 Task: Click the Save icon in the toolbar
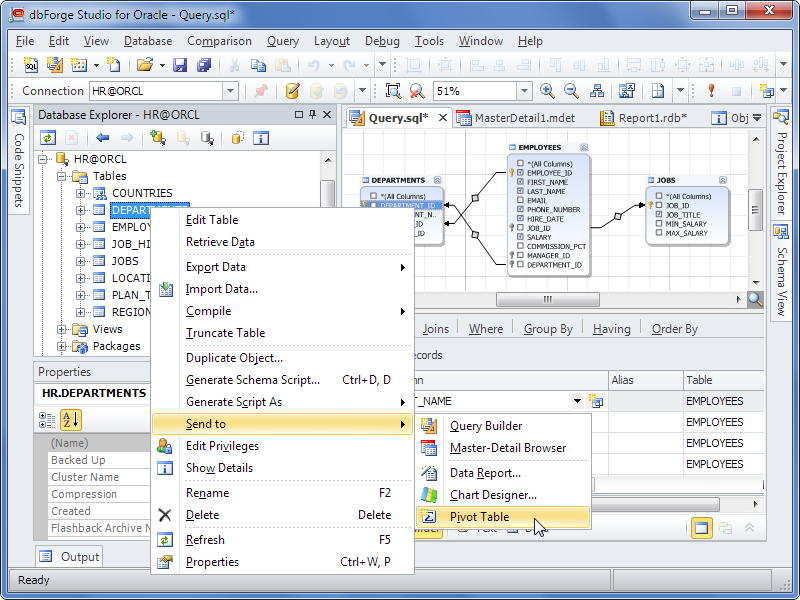180,65
